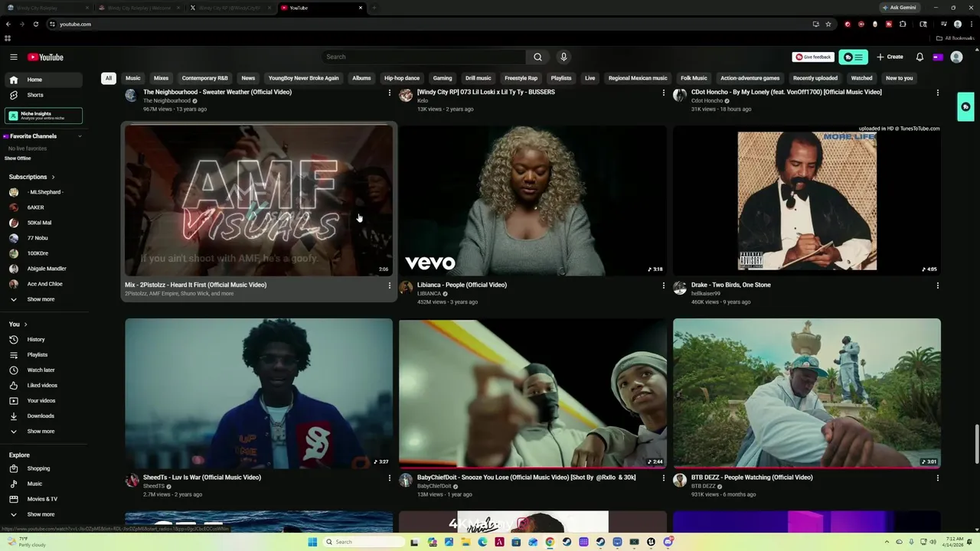Open Playlists in the sidebar
This screenshot has height=551, width=980.
coord(43,354)
